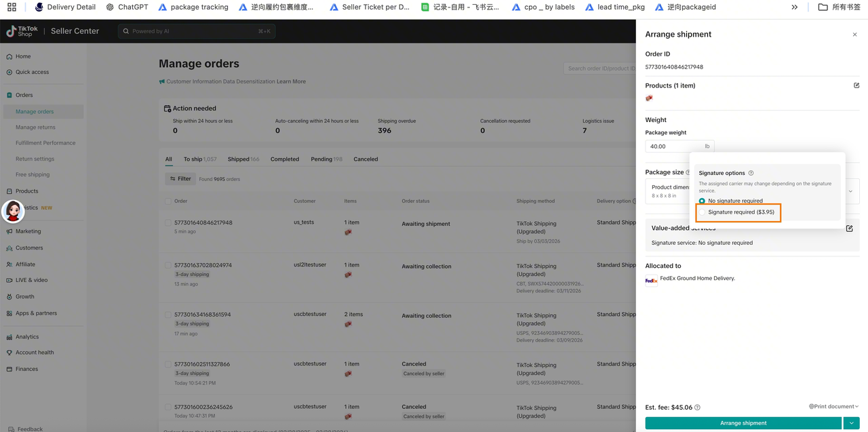Screen dimensions: 868x432
Task: Select No signature required option
Action: [x=702, y=201]
